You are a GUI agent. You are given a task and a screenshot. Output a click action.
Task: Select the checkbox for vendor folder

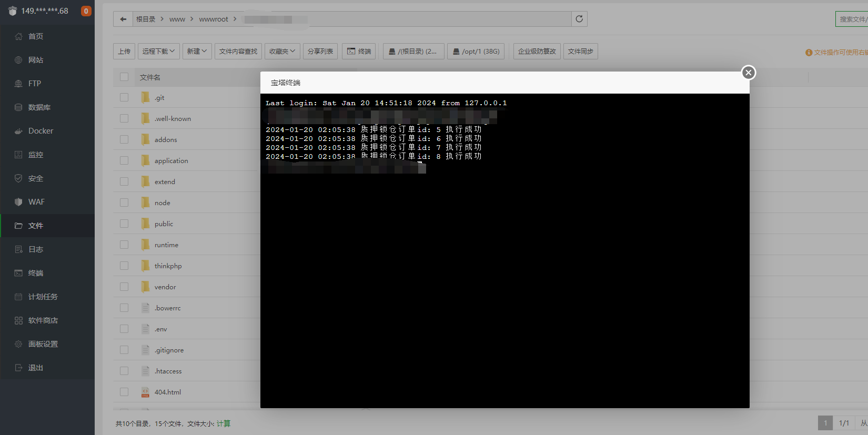coord(124,287)
